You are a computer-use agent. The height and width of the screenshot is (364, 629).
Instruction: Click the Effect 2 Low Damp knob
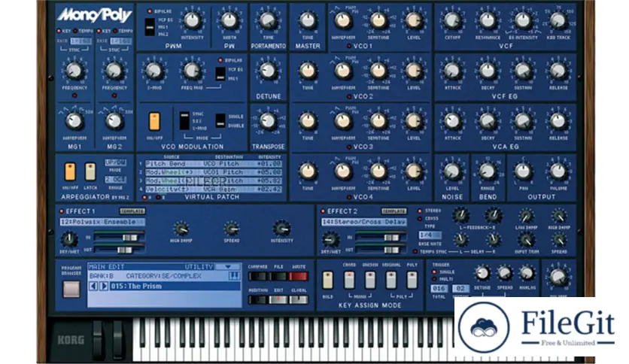coord(526,217)
